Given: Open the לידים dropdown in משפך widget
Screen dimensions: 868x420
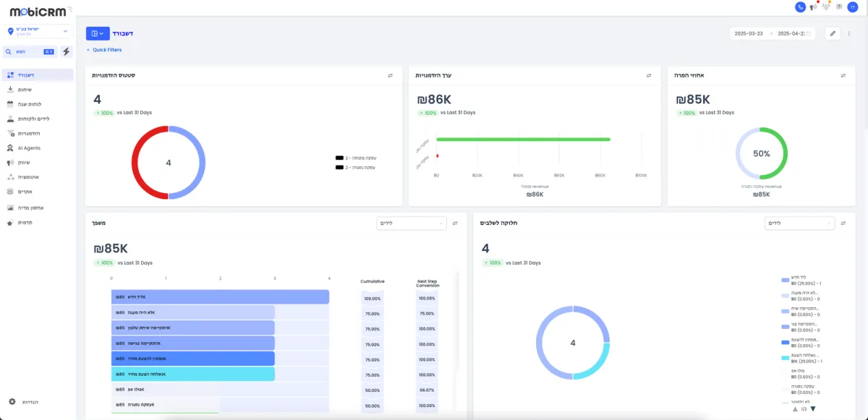Looking at the screenshot, I should click(412, 223).
